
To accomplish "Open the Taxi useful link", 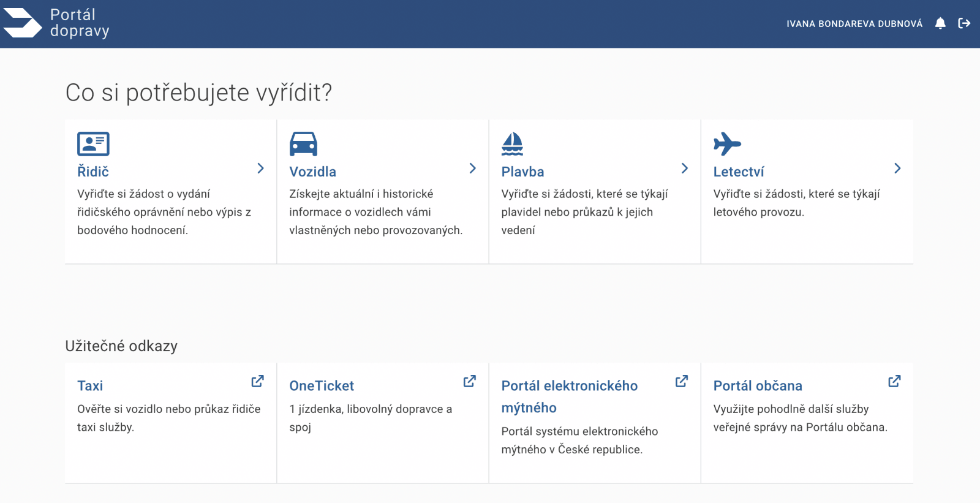I will [x=90, y=386].
